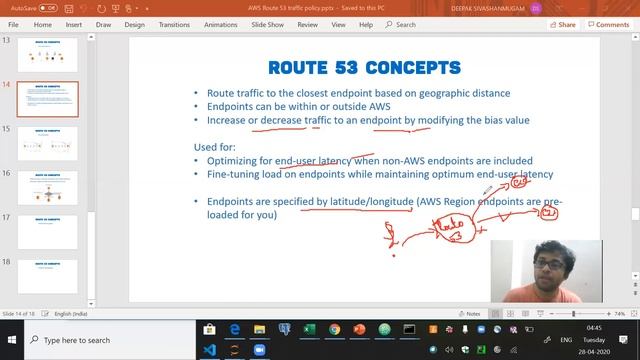The width and height of the screenshot is (640, 360).
Task: Toggle the AutoSave switch
Action: (48, 8)
